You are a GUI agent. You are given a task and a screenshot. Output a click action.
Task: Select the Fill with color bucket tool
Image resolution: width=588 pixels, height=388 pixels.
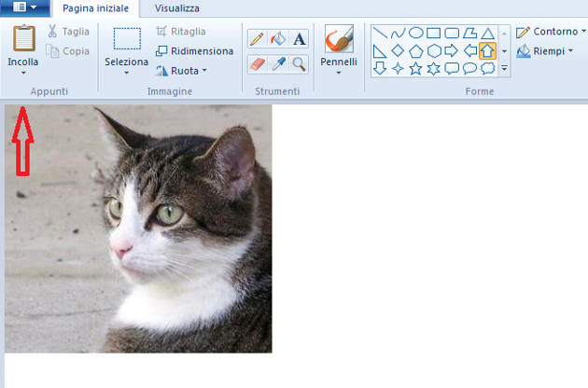click(x=278, y=38)
